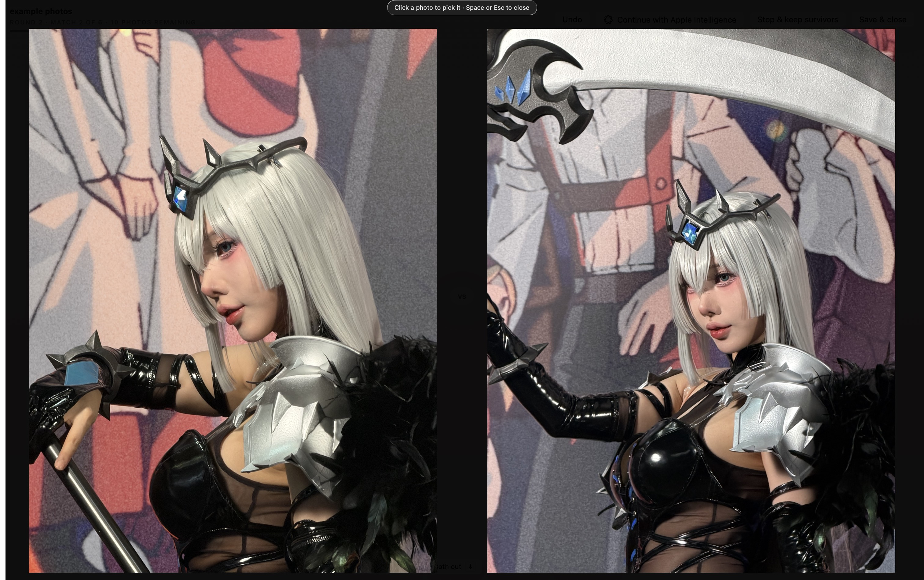The width and height of the screenshot is (924, 580).
Task: Select Stop & keep survivors
Action: click(798, 20)
